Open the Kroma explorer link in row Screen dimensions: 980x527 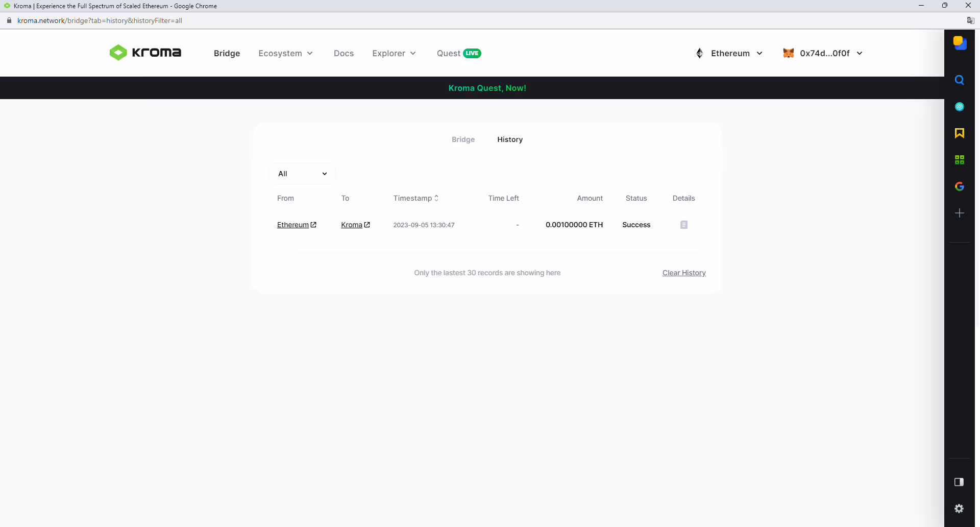pyautogui.click(x=355, y=225)
